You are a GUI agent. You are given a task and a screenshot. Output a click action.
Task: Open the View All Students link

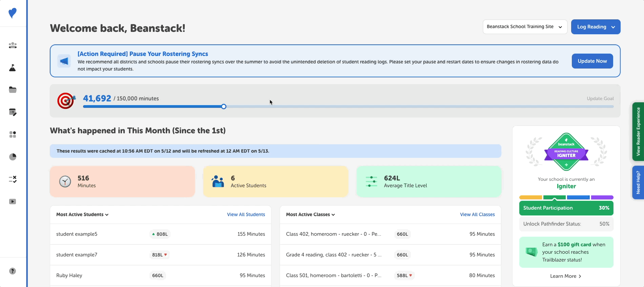pos(246,214)
